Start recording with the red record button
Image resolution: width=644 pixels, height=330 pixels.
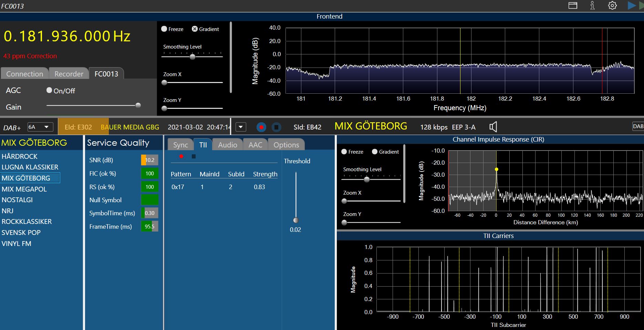pos(261,127)
